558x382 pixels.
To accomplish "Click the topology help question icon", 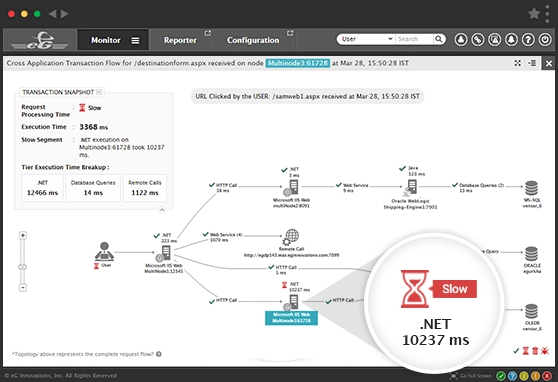I will pyautogui.click(x=159, y=354).
